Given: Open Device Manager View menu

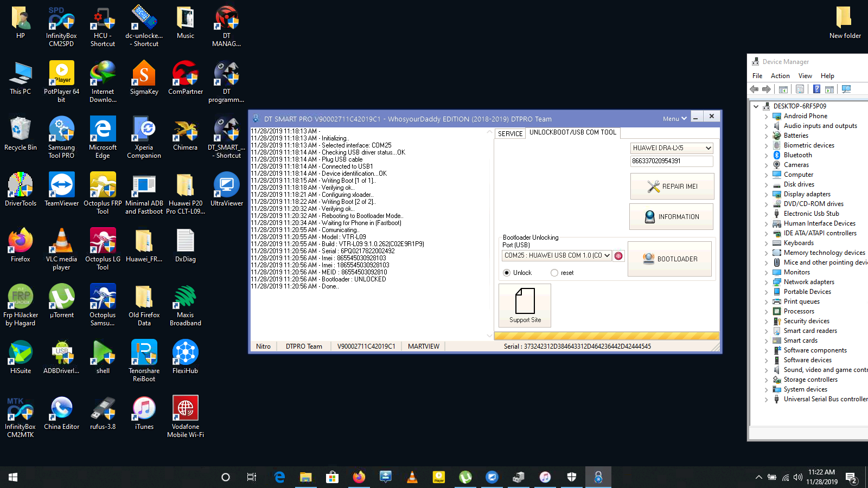Looking at the screenshot, I should coord(805,76).
